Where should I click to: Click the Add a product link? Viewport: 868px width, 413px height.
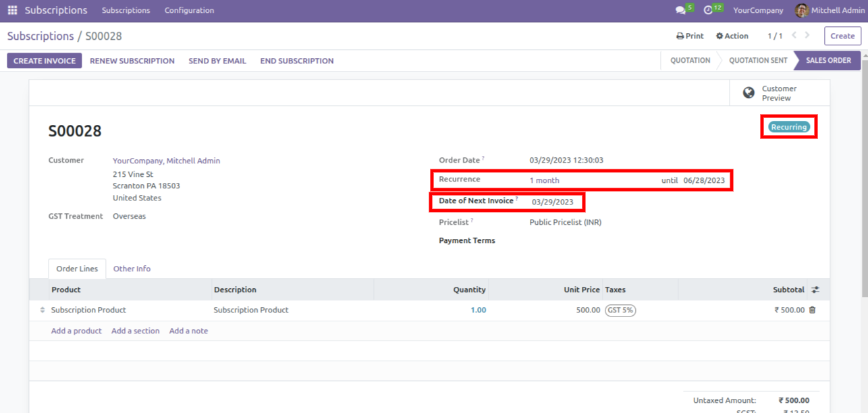tap(76, 331)
